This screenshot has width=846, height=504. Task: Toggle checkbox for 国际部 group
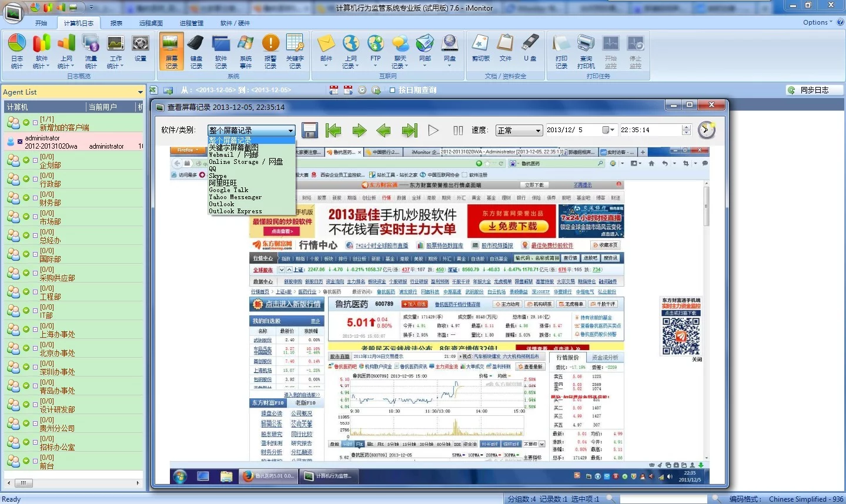coord(35,254)
